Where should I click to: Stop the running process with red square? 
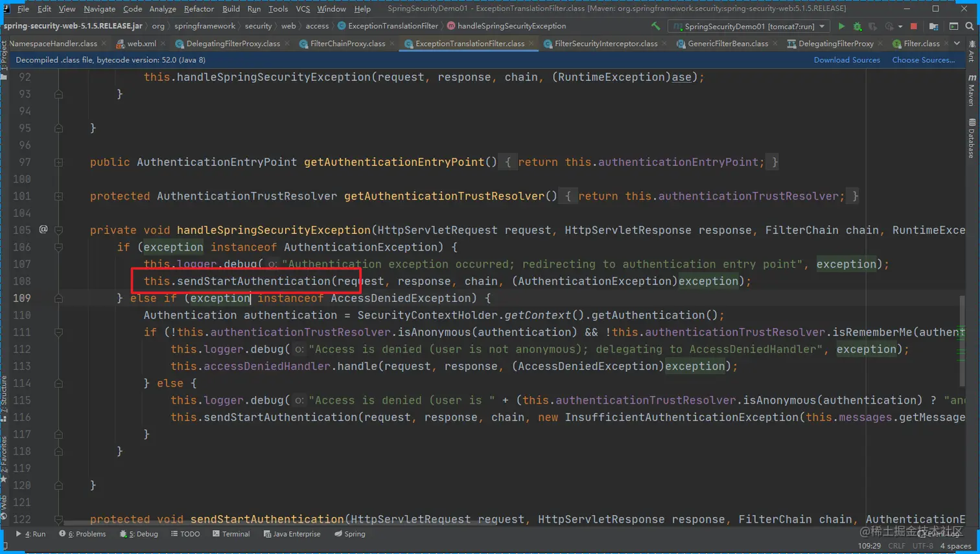[x=914, y=27]
